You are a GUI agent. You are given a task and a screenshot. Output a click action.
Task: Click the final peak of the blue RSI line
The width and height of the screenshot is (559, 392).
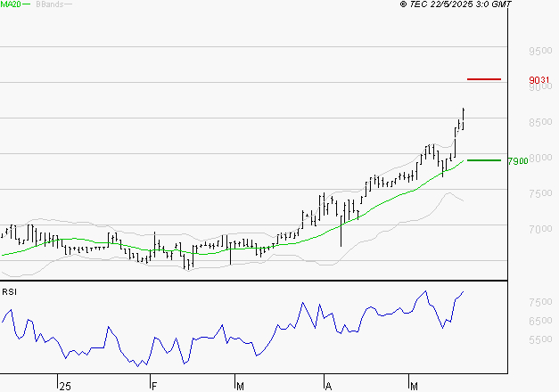point(464,291)
